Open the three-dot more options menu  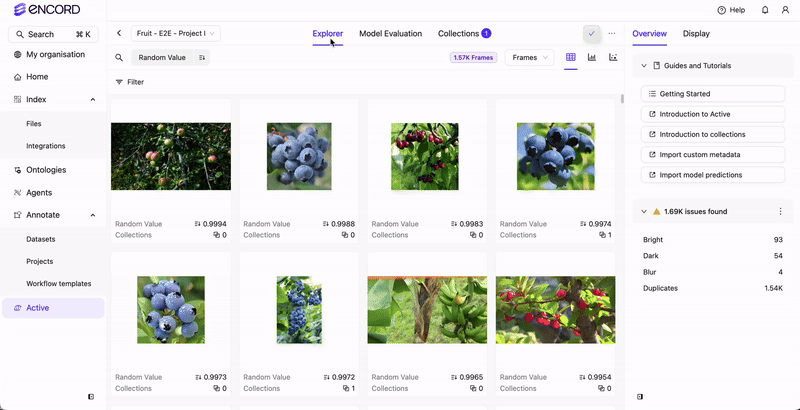click(612, 34)
